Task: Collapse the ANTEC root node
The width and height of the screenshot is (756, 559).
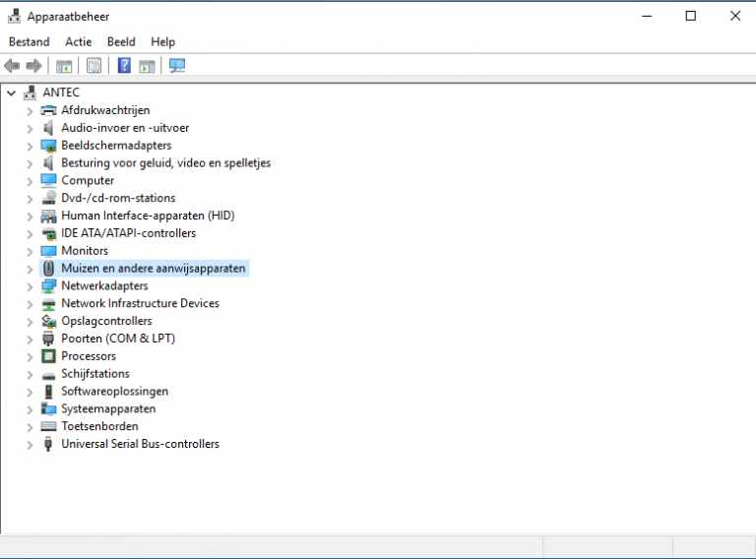Action: 12,93
